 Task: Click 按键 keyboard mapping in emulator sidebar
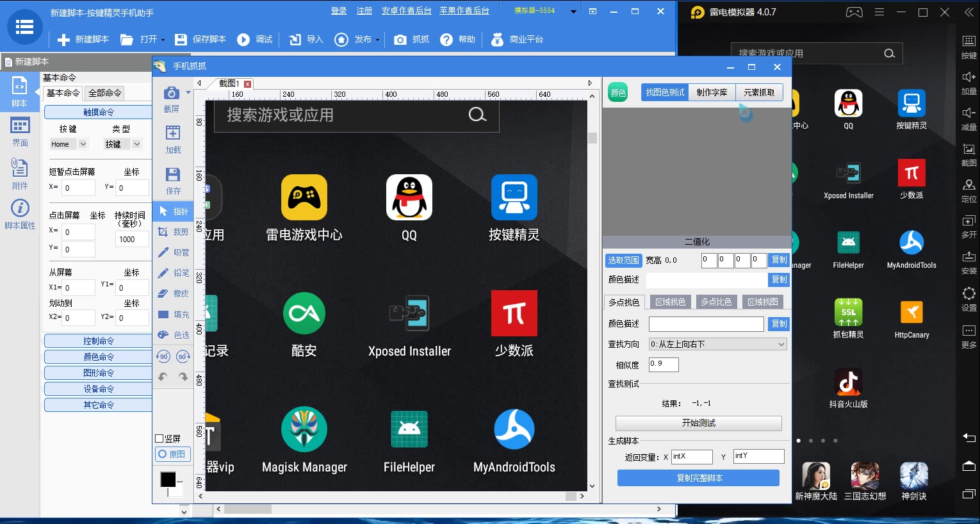[x=968, y=47]
